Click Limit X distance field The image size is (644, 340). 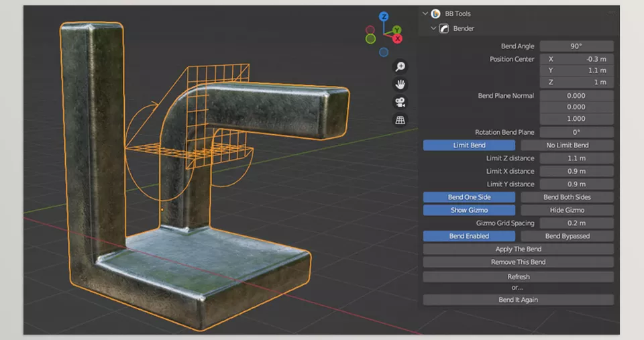click(577, 171)
